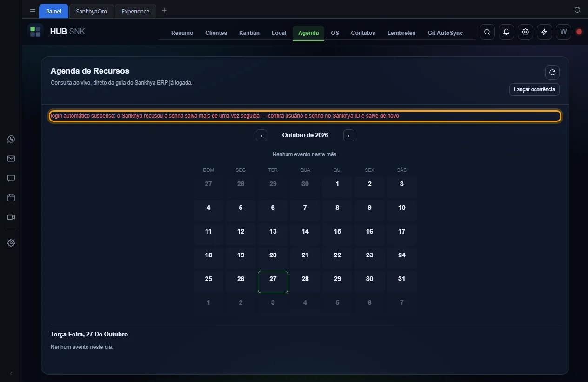This screenshot has width=588, height=382.
Task: Open the Contatos navigation tab
Action: pyautogui.click(x=363, y=33)
